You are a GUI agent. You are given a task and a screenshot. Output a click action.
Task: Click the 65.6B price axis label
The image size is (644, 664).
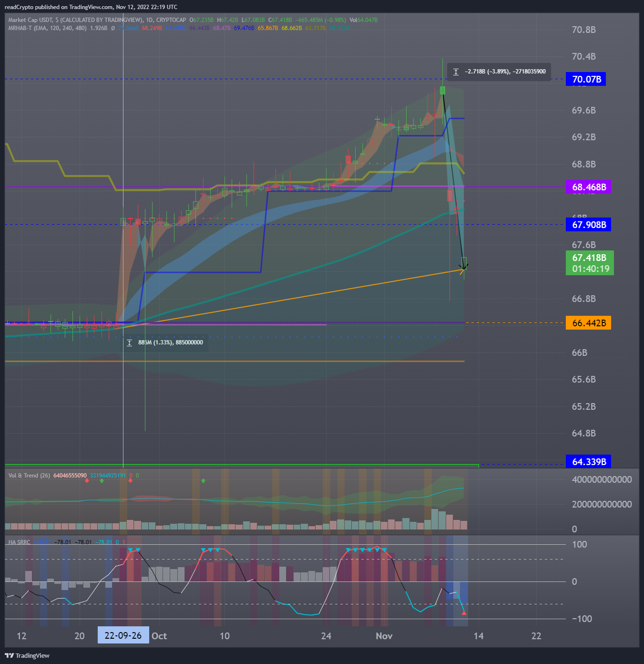coord(584,379)
